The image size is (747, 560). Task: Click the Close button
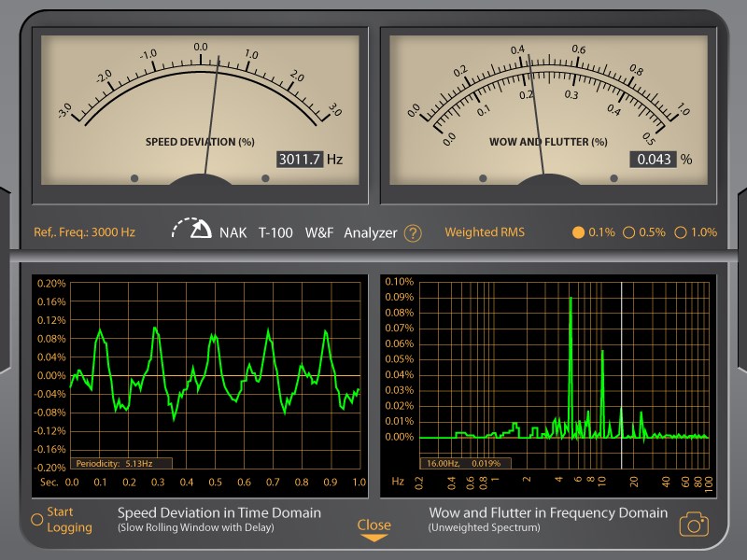pos(374,525)
